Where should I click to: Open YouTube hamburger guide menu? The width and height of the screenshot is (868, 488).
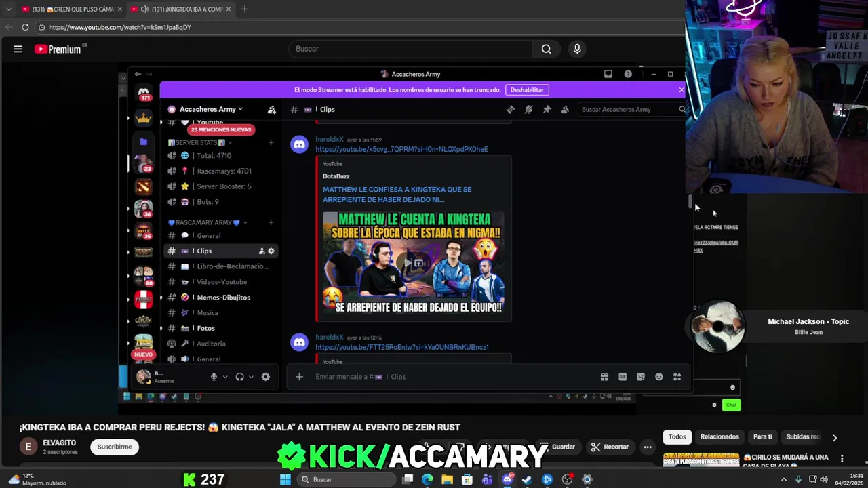coord(18,49)
